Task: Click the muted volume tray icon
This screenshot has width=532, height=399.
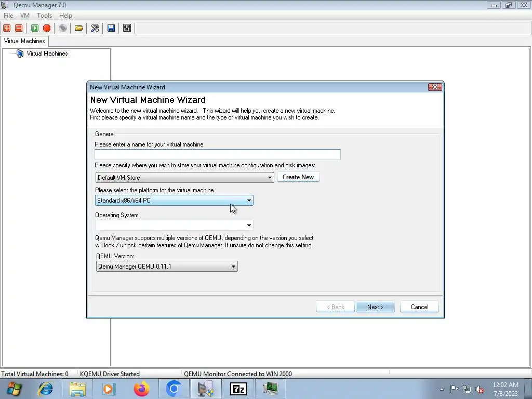Action: [480, 389]
